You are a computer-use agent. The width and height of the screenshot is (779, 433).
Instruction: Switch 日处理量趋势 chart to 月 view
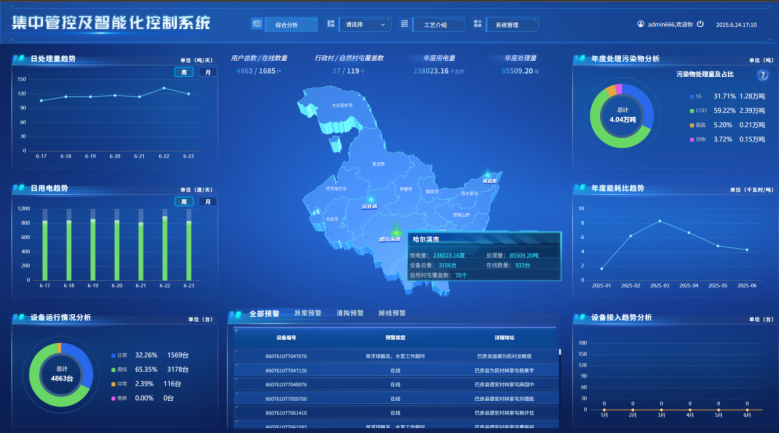click(x=208, y=72)
